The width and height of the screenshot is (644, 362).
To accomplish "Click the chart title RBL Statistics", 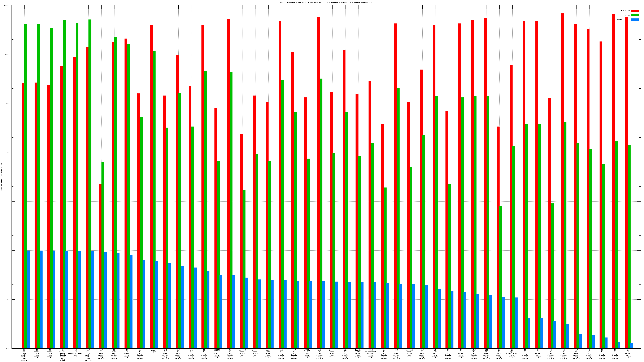I will coord(326,3).
